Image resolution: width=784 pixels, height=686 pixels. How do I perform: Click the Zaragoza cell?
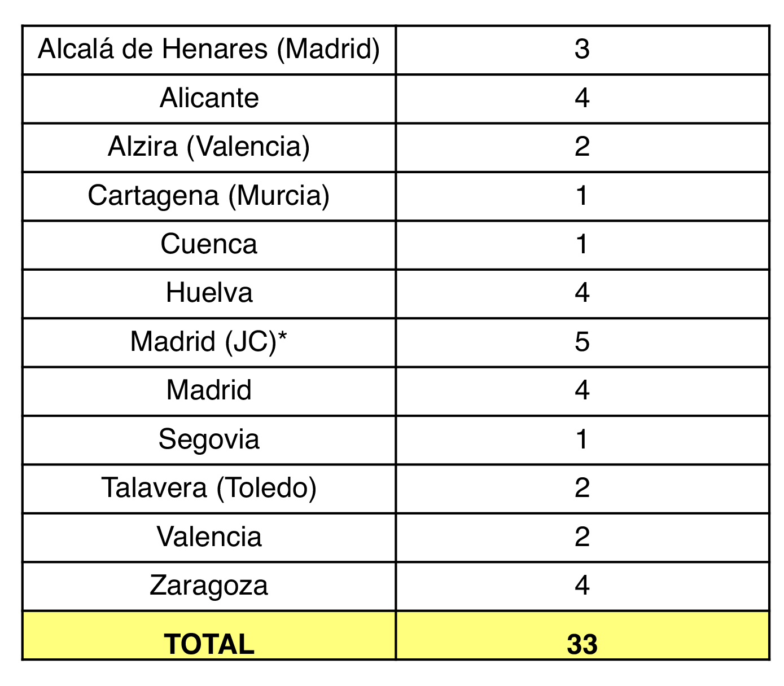click(x=209, y=586)
